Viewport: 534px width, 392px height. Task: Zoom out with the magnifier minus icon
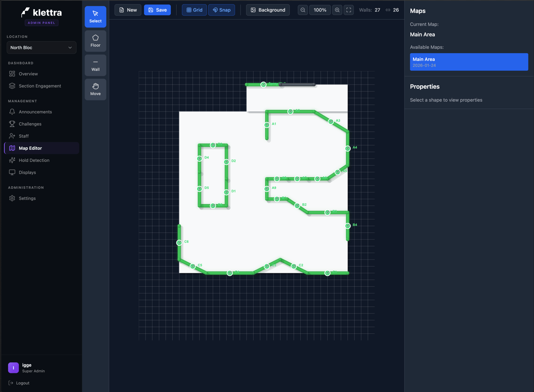(x=303, y=10)
